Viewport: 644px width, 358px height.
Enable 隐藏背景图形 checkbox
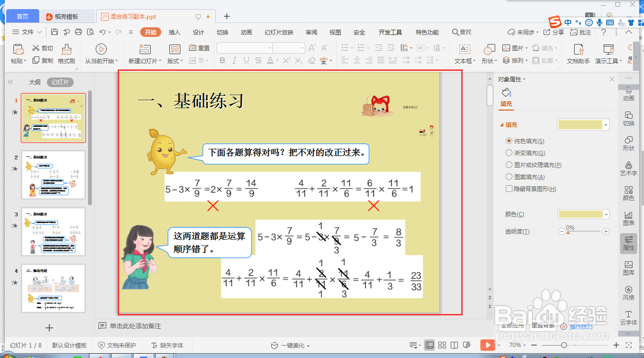(x=509, y=188)
